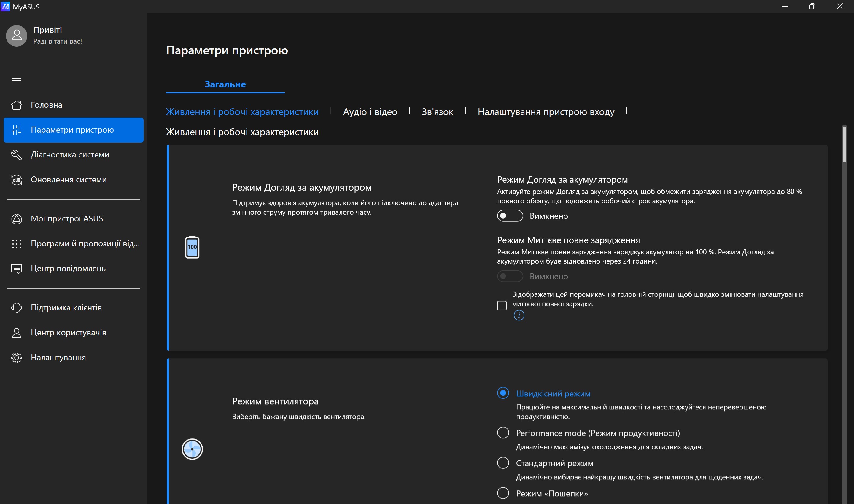
Task: Open the user profile avatar icon
Action: click(x=17, y=36)
